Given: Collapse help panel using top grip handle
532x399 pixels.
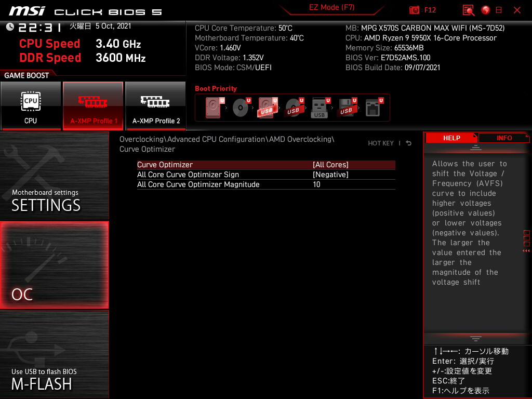Looking at the screenshot, I should click(x=476, y=148).
